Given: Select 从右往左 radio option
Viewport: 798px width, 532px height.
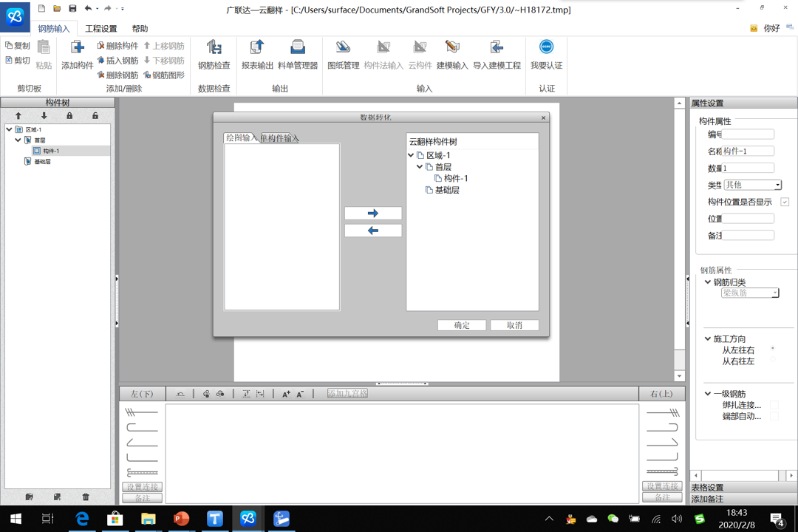Looking at the screenshot, I should click(773, 360).
